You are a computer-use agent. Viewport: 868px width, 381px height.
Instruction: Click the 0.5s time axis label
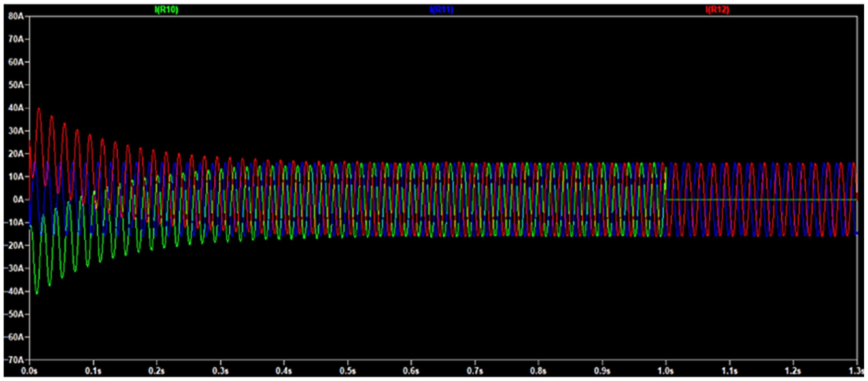(x=347, y=371)
